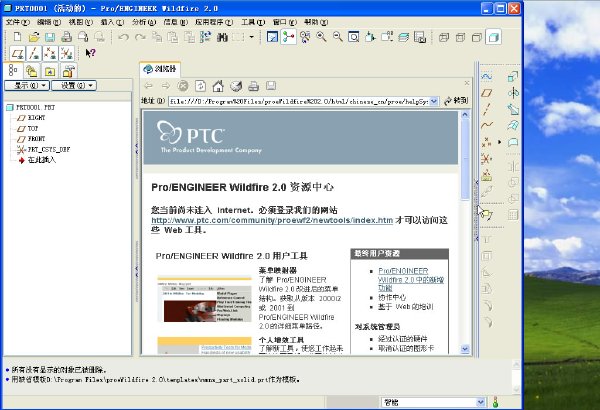Toggle spin center display
The image size is (600, 410).
(x=288, y=37)
